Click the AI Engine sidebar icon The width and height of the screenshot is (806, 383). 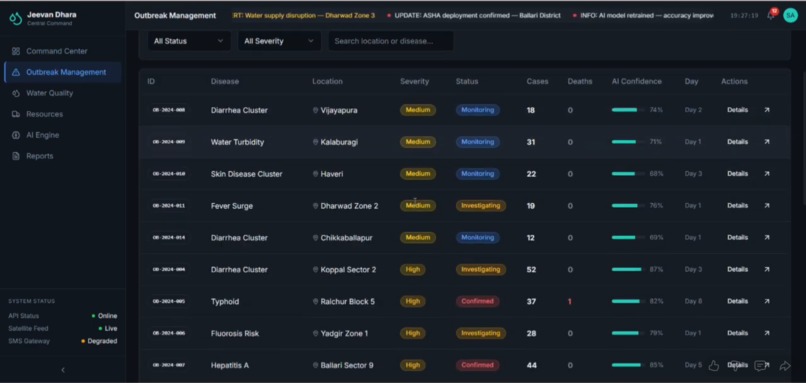16,135
